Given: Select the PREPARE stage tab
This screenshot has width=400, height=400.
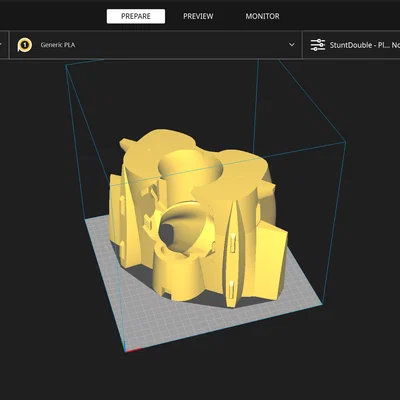Looking at the screenshot, I should (x=136, y=16).
